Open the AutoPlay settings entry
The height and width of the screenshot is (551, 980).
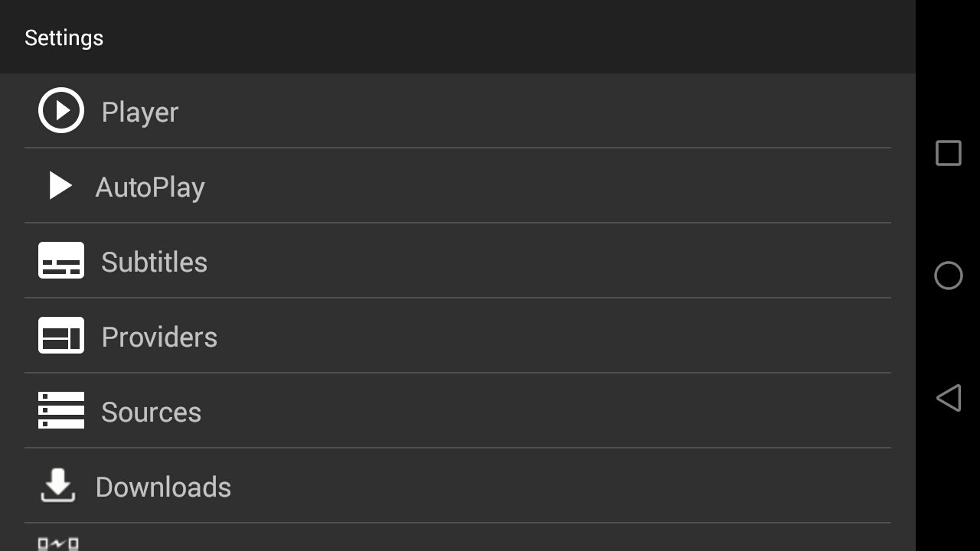(458, 186)
